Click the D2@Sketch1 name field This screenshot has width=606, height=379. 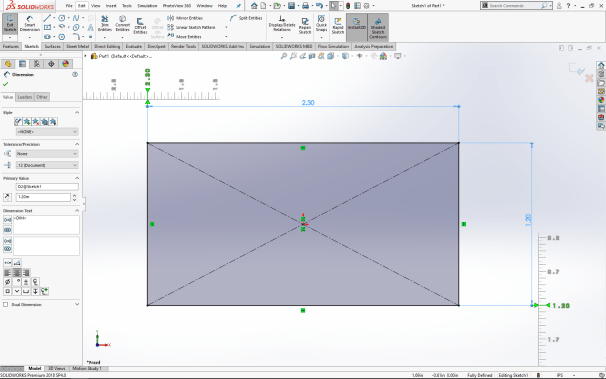[x=47, y=187]
